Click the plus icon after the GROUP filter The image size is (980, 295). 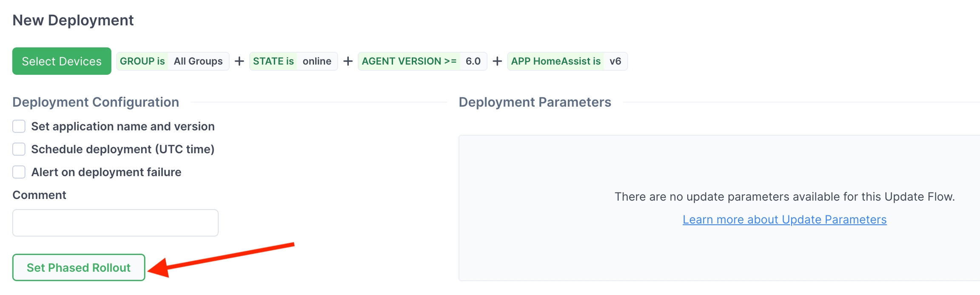click(239, 61)
